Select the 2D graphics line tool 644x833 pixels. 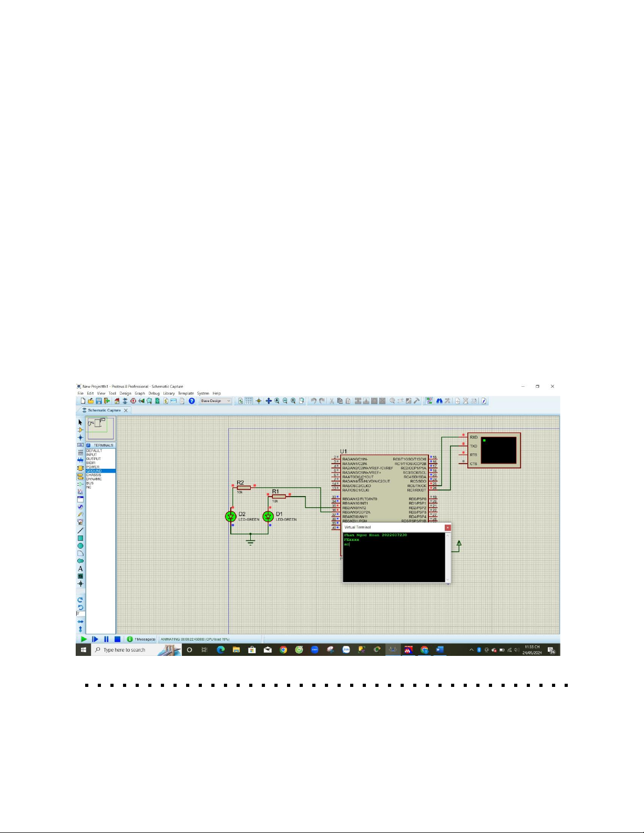pos(80,531)
